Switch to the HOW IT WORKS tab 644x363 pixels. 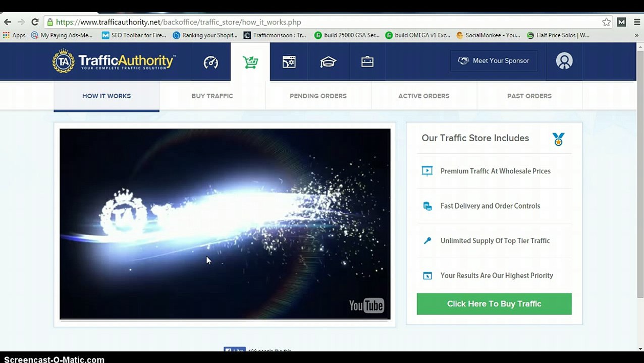coord(106,96)
